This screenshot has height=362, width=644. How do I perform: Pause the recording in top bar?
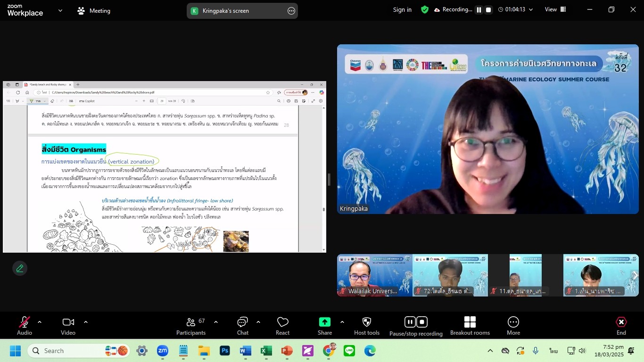click(479, 10)
